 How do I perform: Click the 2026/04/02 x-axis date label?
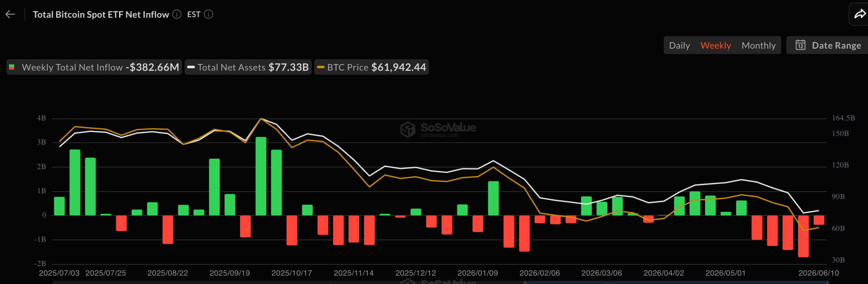tap(664, 273)
